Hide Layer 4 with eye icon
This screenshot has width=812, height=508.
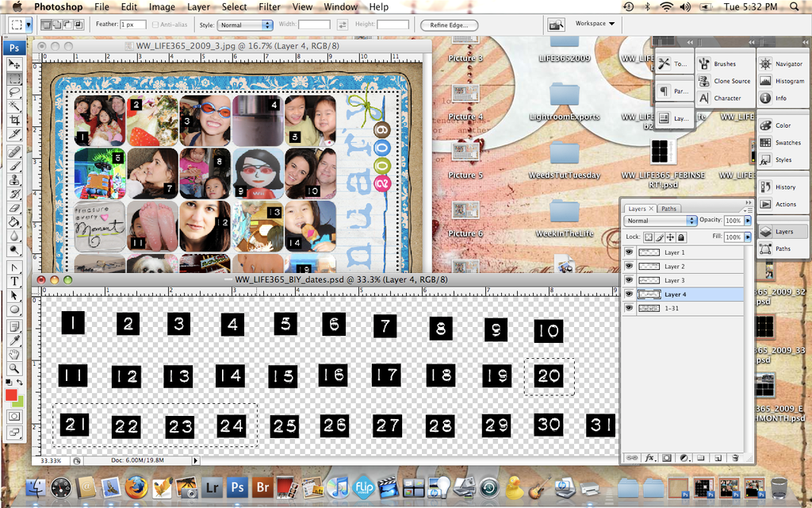[x=629, y=294]
